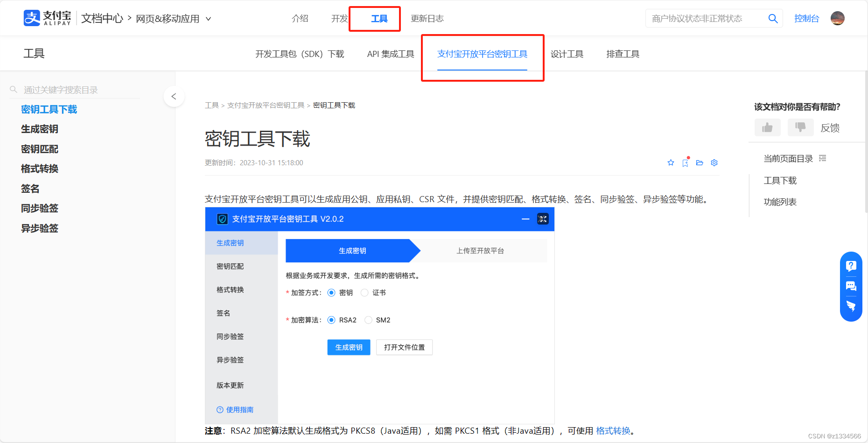Click the list icon beside 当前页面目录

coord(823,158)
